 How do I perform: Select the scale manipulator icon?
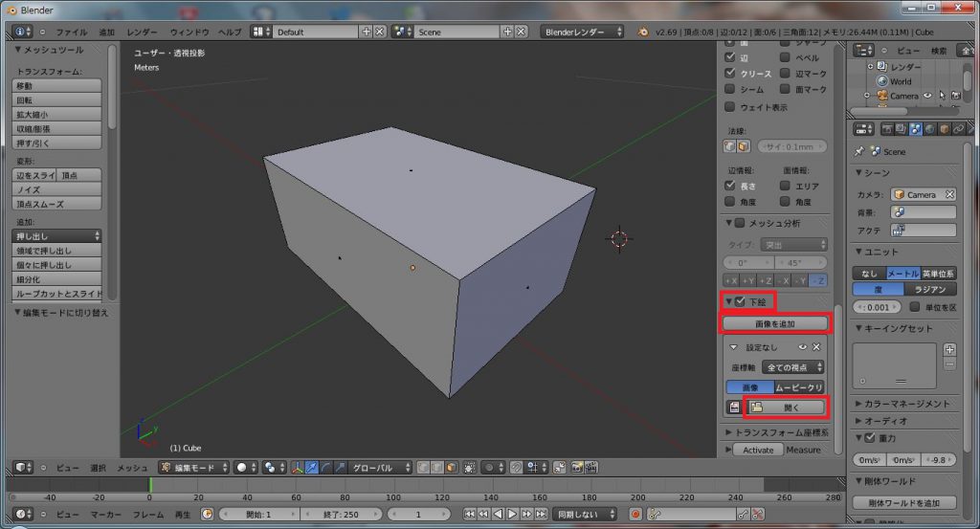pyautogui.click(x=340, y=467)
